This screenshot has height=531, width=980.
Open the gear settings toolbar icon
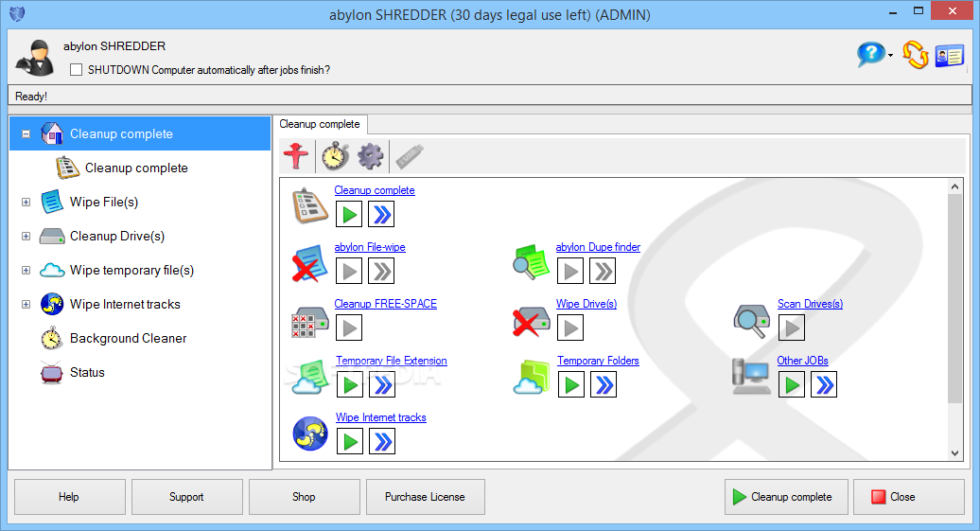370,156
